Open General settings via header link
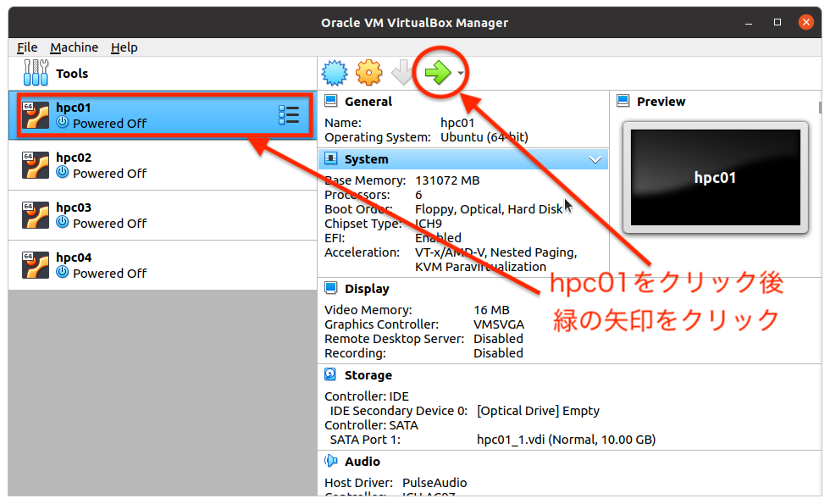This screenshot has height=504, width=830. tap(368, 102)
